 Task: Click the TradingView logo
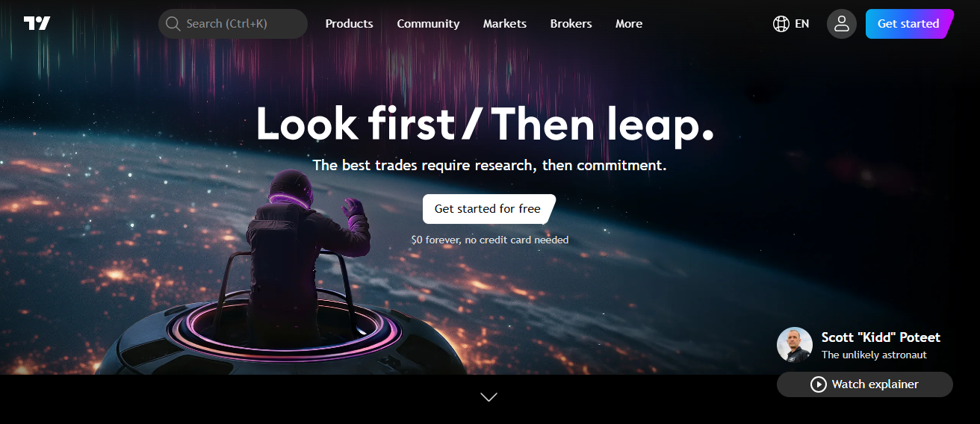(37, 23)
